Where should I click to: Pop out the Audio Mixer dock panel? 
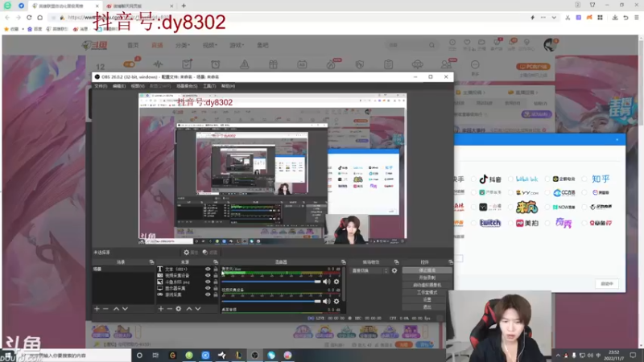point(343,262)
